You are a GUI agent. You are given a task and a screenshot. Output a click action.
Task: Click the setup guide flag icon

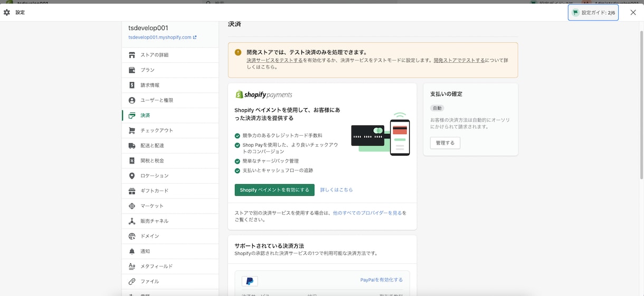pos(575,12)
